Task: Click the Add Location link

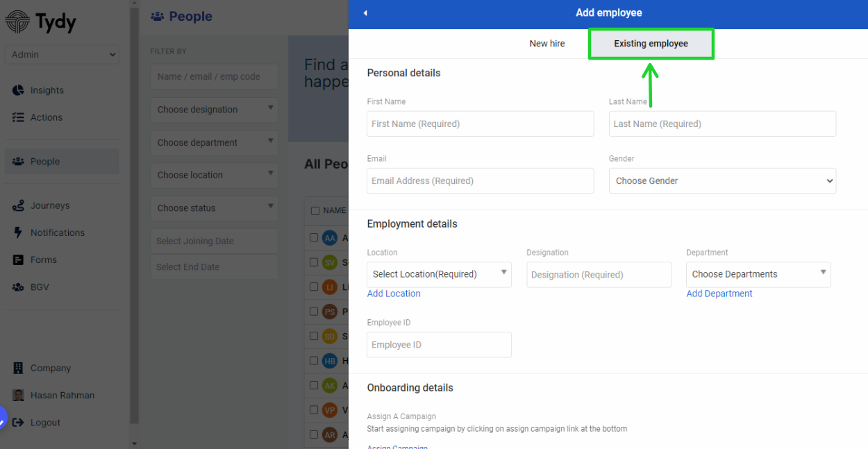Action: (x=394, y=294)
